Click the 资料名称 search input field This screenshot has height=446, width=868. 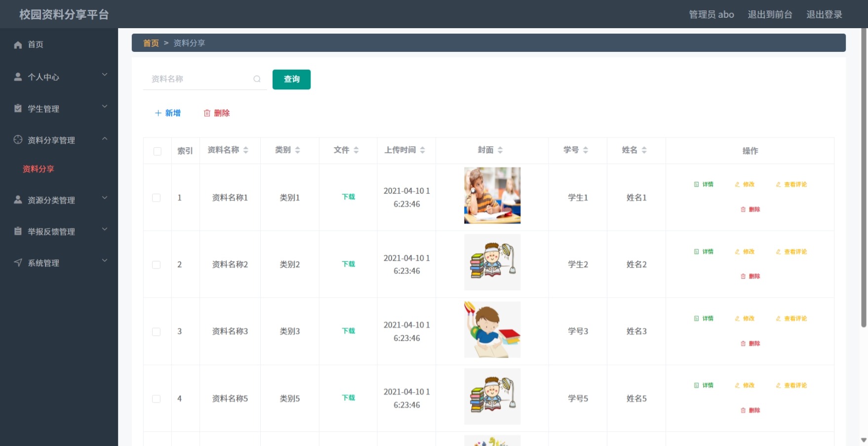[x=205, y=79]
